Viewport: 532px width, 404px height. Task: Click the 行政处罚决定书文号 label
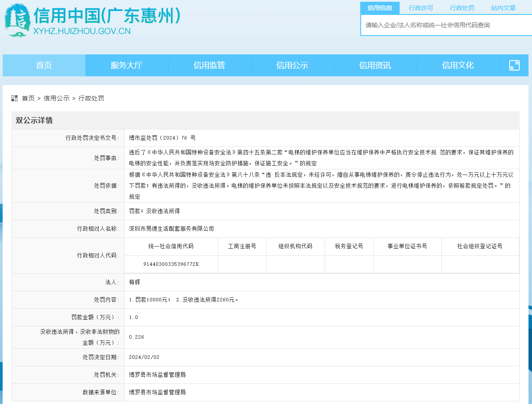tap(92, 138)
